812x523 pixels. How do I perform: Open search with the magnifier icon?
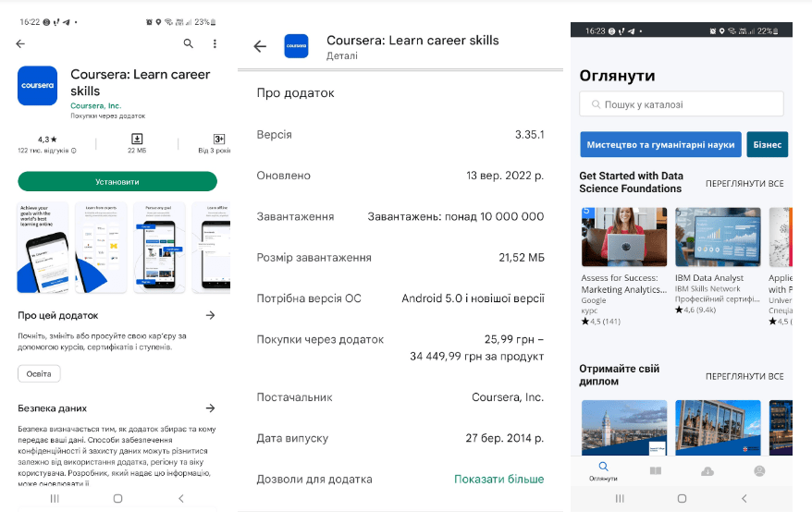[189, 43]
